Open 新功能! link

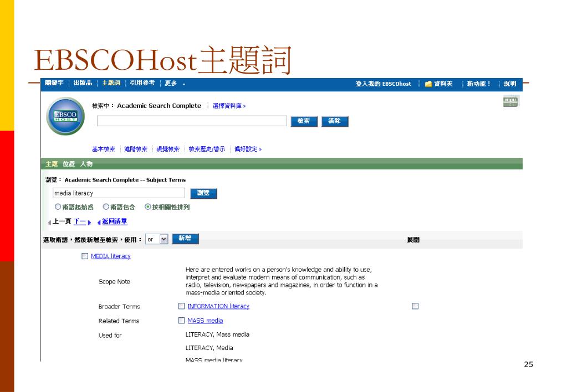pyautogui.click(x=478, y=84)
